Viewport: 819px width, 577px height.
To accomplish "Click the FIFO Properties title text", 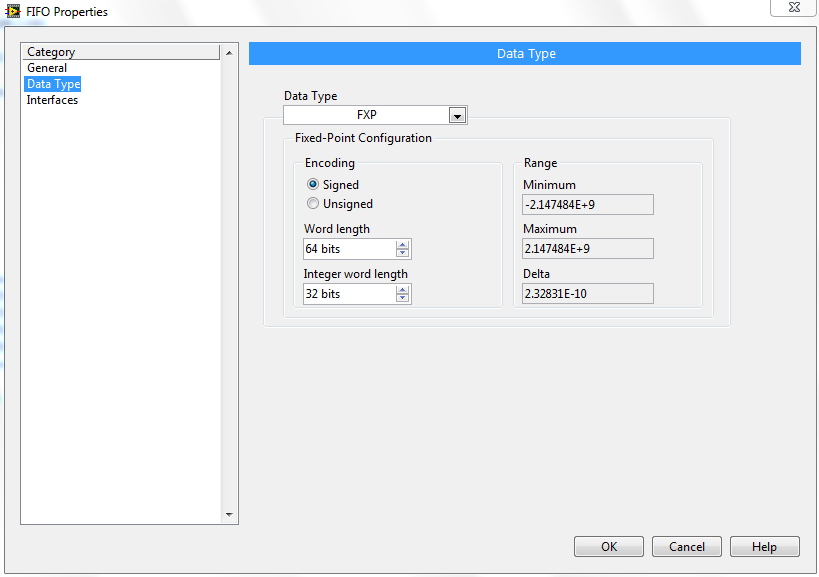I will click(x=67, y=11).
